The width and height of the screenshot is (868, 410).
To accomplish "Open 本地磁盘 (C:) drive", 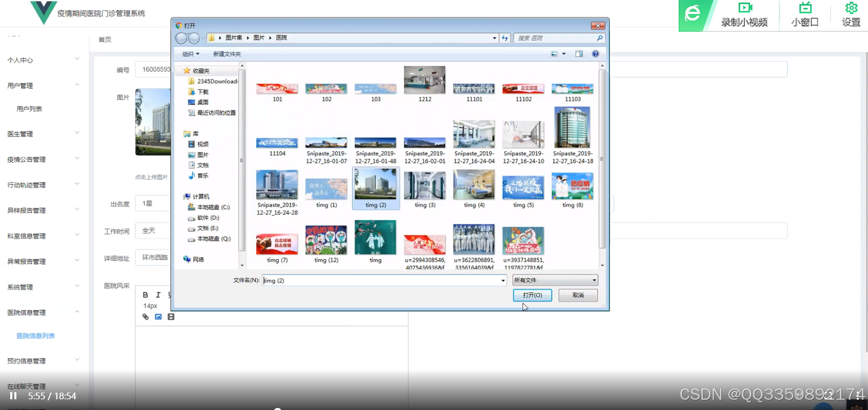I will [209, 207].
